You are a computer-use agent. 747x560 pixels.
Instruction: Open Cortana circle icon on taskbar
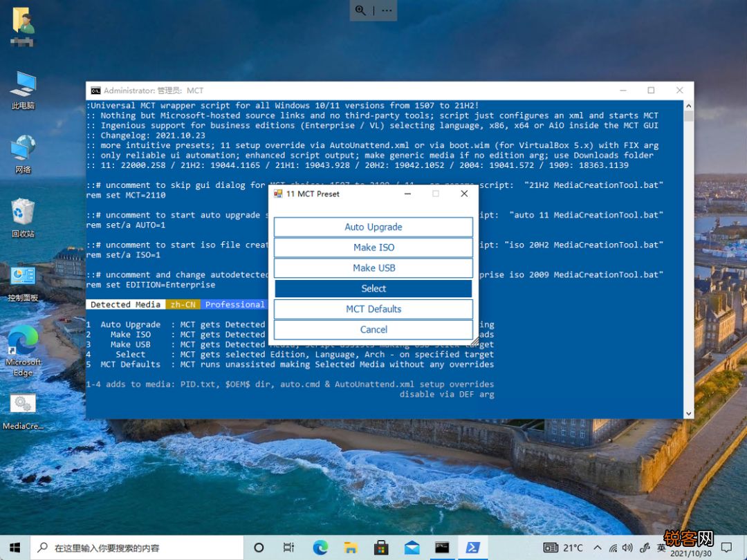pos(259,548)
